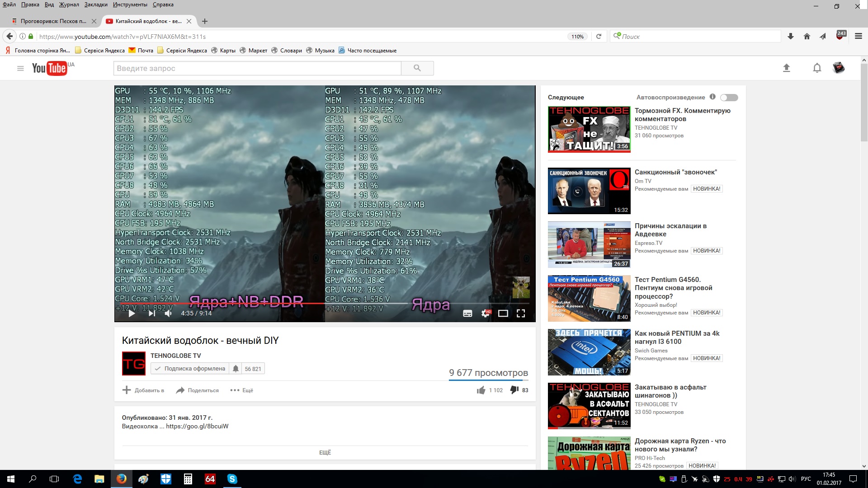Toggle subtitles in the player
The image size is (868, 488).
coord(467,313)
